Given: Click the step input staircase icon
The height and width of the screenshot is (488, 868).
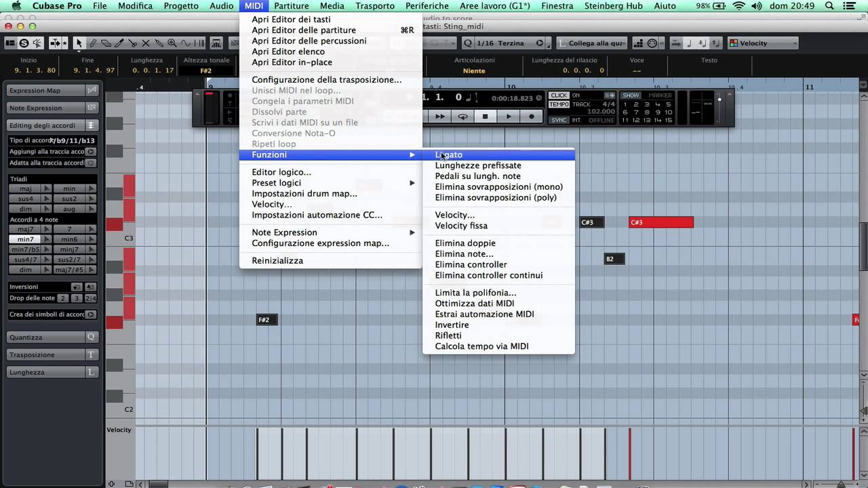Looking at the screenshot, I should [638, 43].
